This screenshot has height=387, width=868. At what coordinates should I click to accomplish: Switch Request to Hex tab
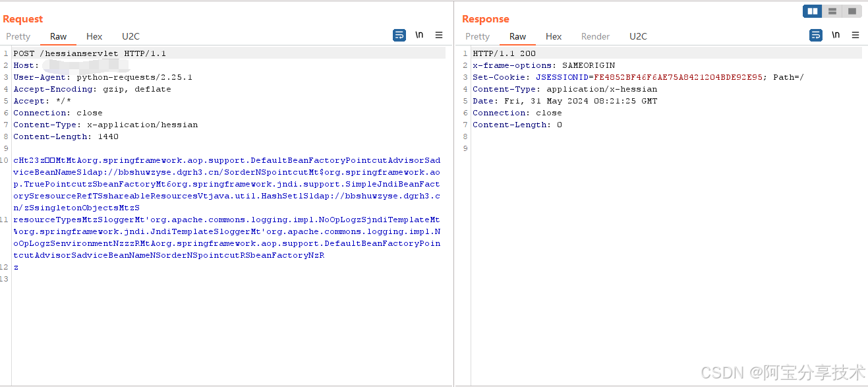click(94, 36)
